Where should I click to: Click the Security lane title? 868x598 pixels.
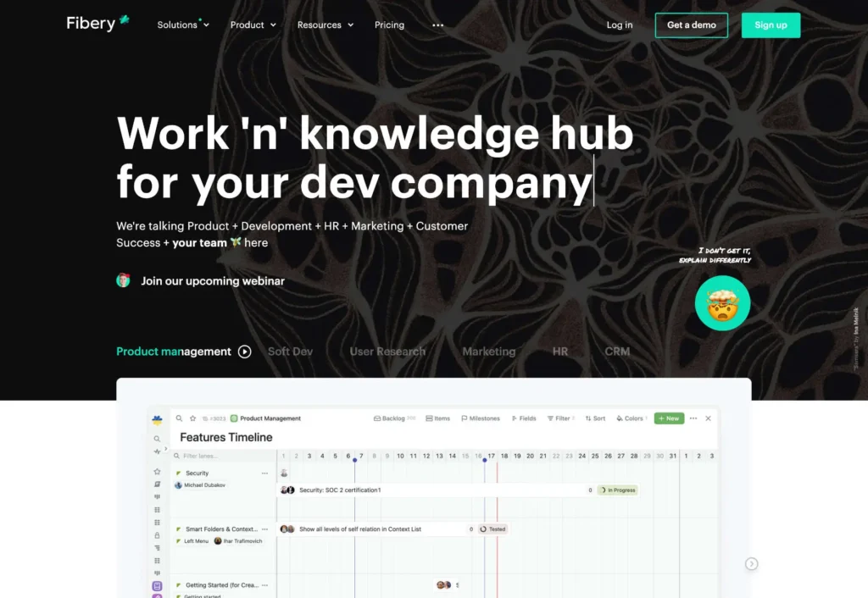click(x=197, y=473)
